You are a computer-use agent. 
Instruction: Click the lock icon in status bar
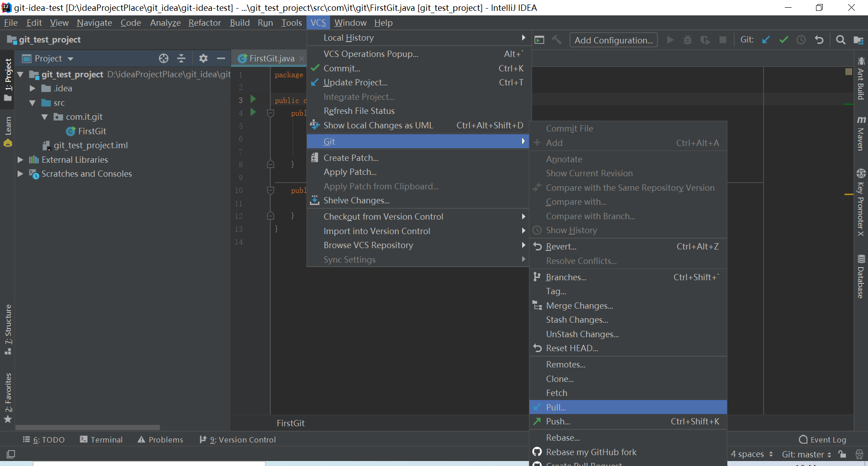(842, 454)
